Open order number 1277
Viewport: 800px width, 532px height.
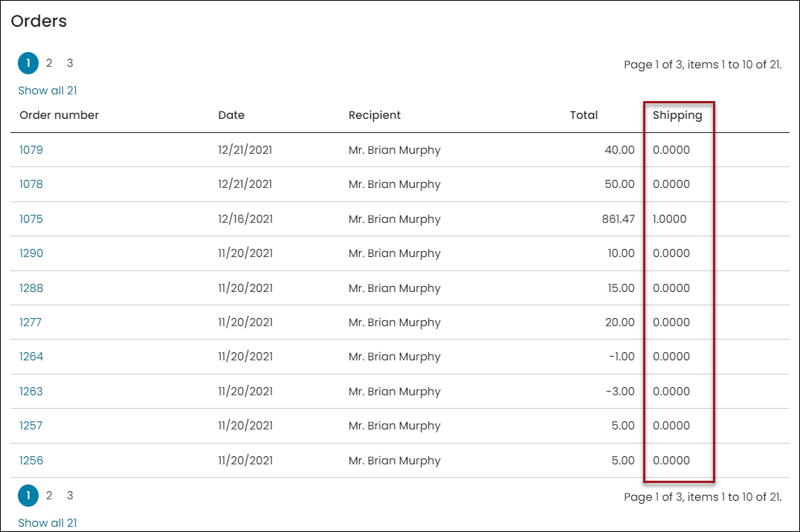point(30,322)
